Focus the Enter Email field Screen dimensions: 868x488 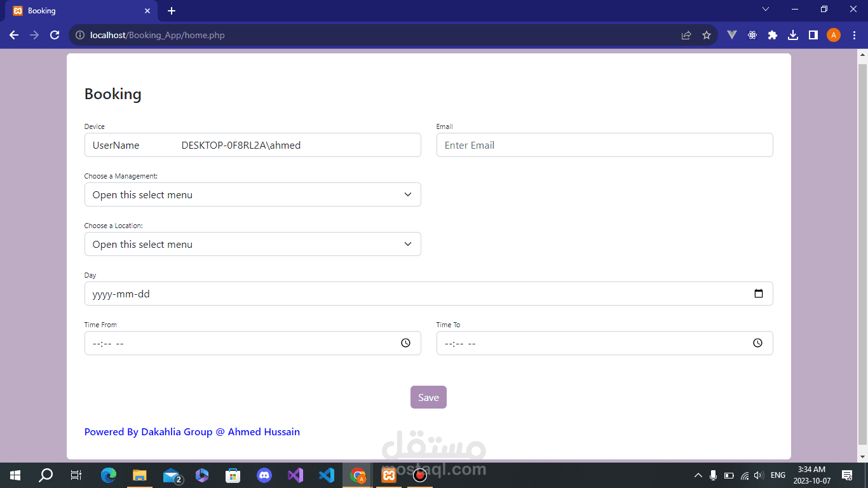[x=605, y=145]
